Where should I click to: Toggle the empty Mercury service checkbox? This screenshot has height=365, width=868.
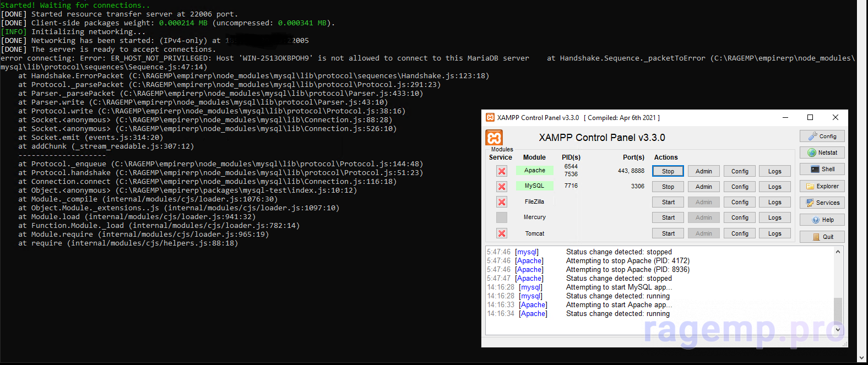(x=502, y=217)
